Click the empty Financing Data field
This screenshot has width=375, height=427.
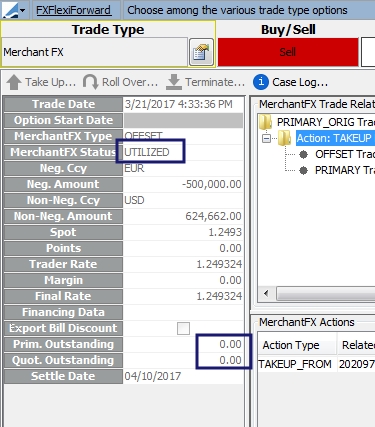click(x=183, y=312)
